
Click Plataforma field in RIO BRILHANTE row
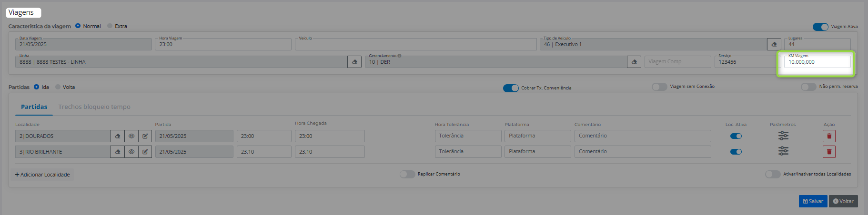pos(537,152)
